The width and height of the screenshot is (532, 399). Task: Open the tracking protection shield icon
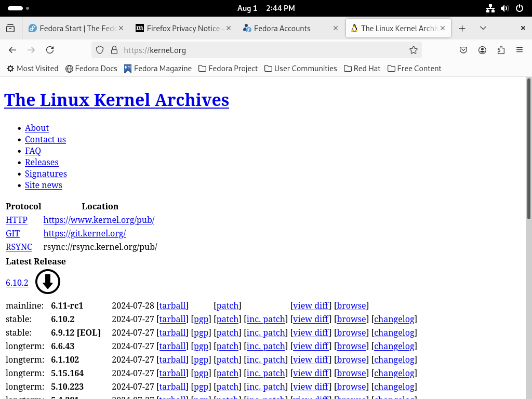(x=100, y=50)
